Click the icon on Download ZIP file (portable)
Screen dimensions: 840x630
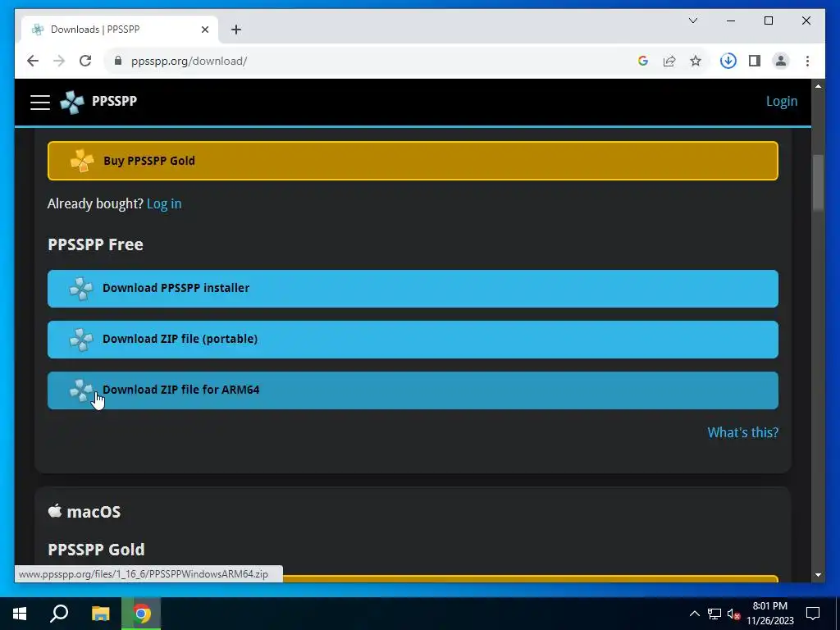click(81, 340)
